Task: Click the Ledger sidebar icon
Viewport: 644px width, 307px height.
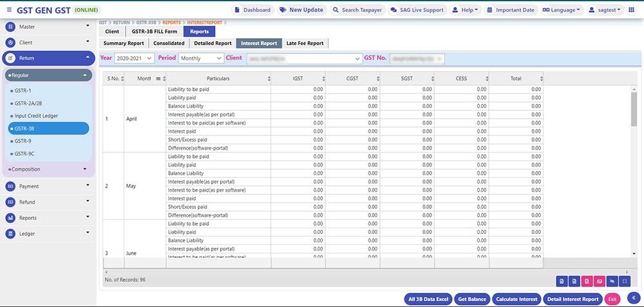Action: pyautogui.click(x=11, y=233)
